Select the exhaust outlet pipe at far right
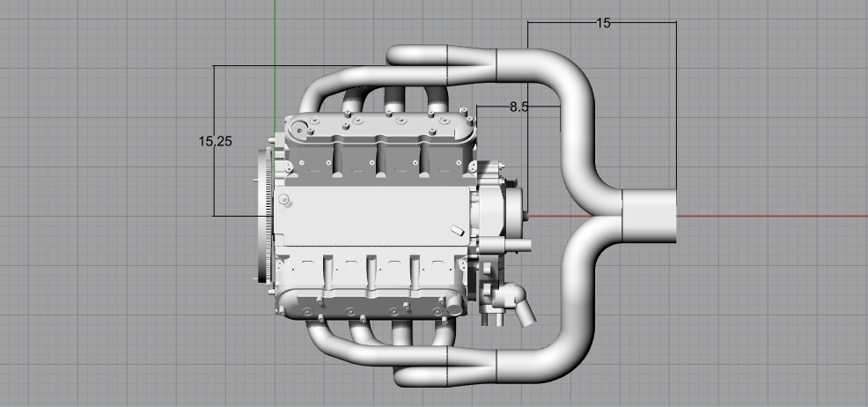This screenshot has width=868, height=407. point(650,215)
